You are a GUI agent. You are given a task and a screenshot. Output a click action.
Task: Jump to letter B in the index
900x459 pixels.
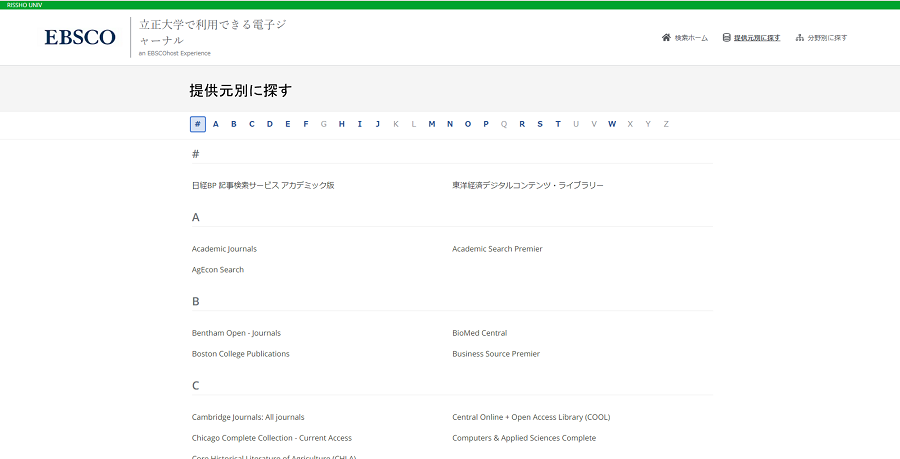(234, 124)
